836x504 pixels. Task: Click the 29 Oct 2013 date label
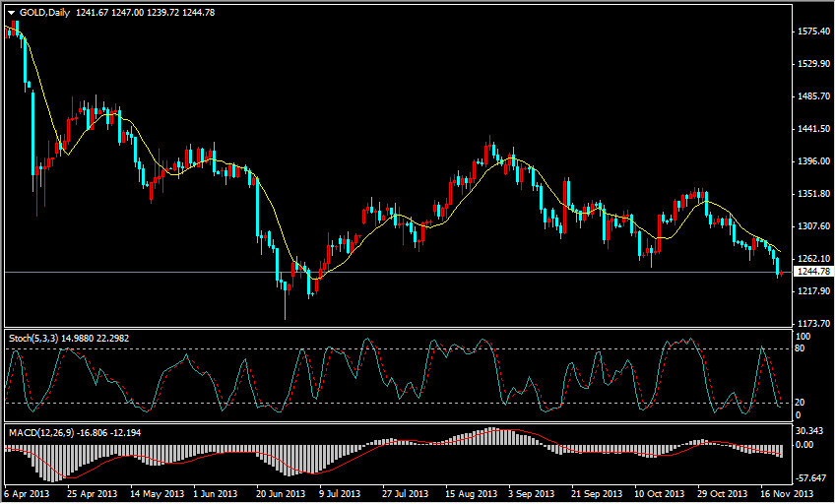pos(723,494)
